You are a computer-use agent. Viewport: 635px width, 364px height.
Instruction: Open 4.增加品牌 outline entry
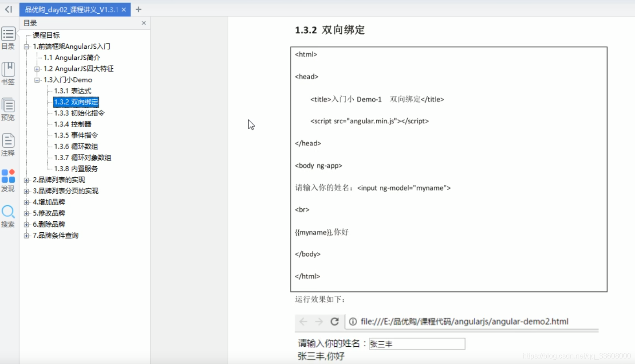[49, 202]
